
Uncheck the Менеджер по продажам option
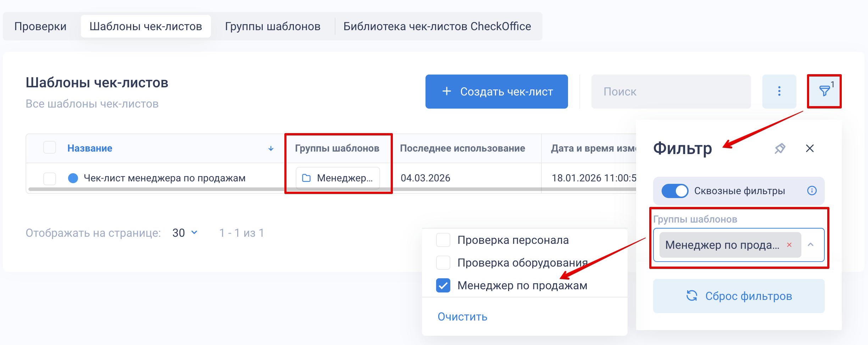point(443,285)
